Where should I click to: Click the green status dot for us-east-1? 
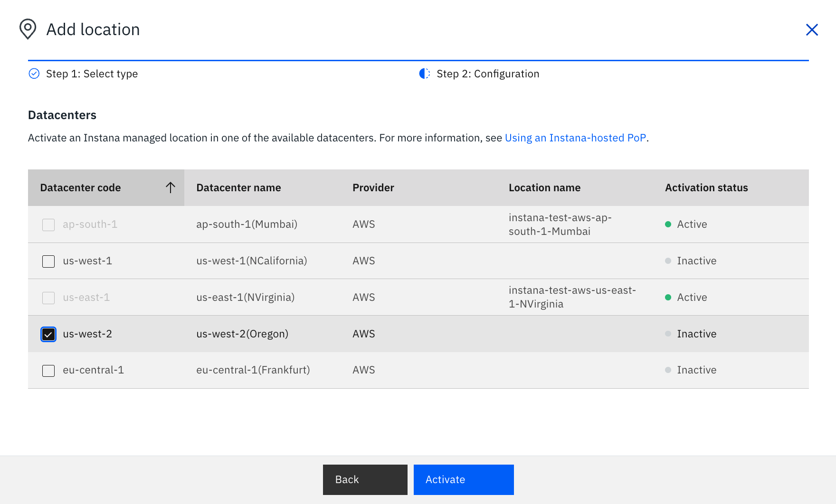(668, 298)
